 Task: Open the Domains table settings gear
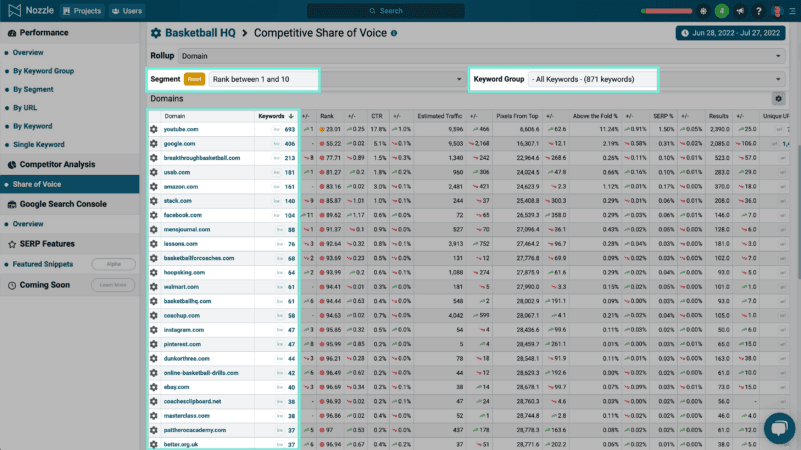click(778, 99)
